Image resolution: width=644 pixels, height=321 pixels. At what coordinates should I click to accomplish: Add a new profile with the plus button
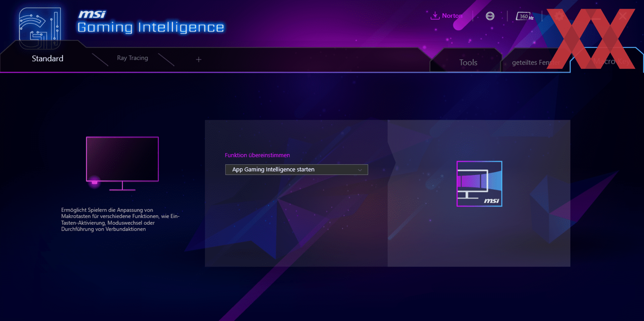(x=199, y=59)
